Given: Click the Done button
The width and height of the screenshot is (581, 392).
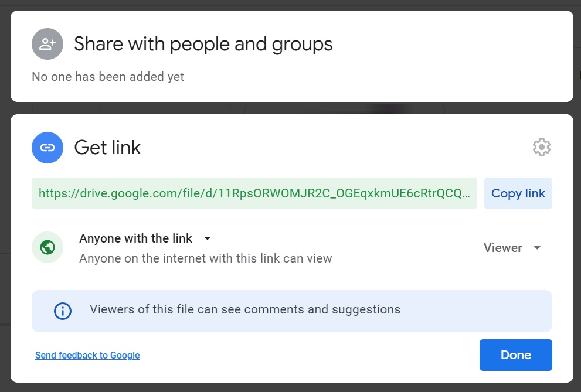Looking at the screenshot, I should (515, 354).
